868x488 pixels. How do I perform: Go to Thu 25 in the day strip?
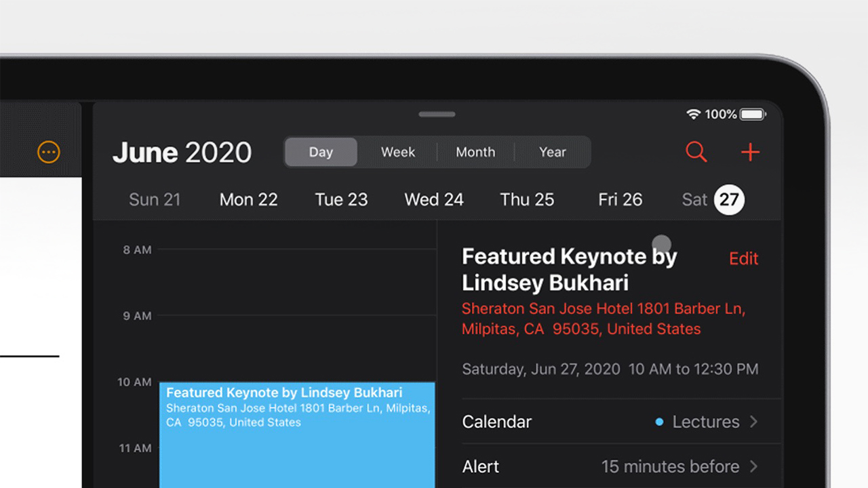pos(527,199)
